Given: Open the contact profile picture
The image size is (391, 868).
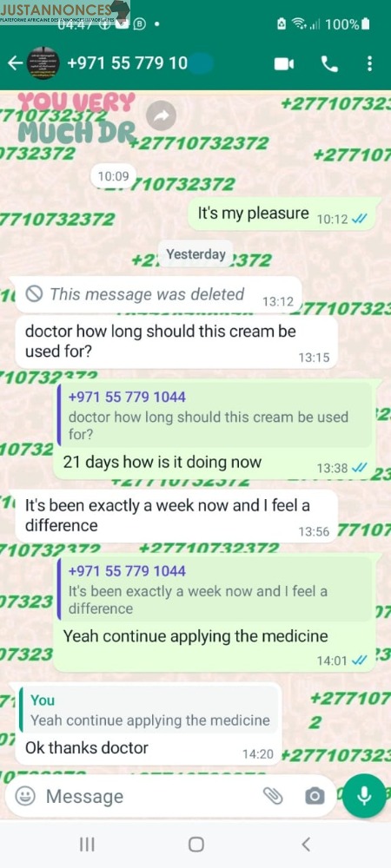Looking at the screenshot, I should click(43, 64).
